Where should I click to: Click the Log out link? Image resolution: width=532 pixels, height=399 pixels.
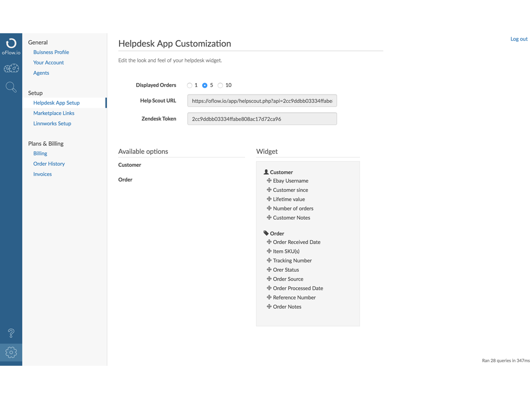518,39
